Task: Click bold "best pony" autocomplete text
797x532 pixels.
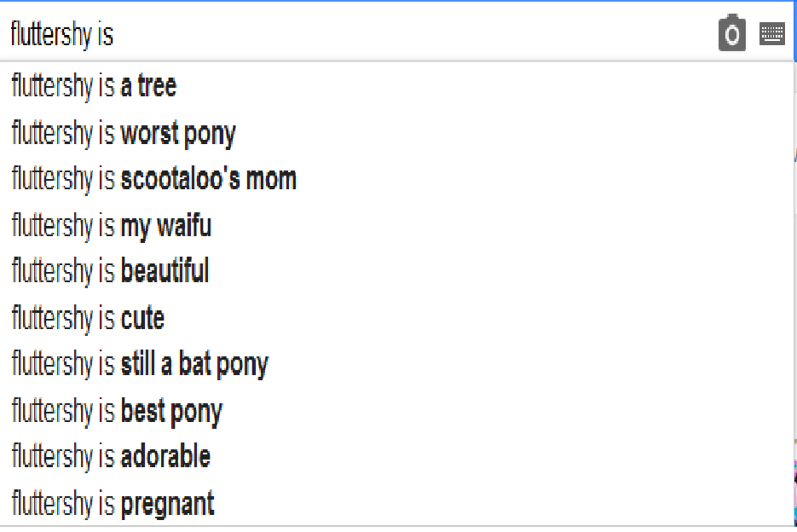Action: coord(171,411)
